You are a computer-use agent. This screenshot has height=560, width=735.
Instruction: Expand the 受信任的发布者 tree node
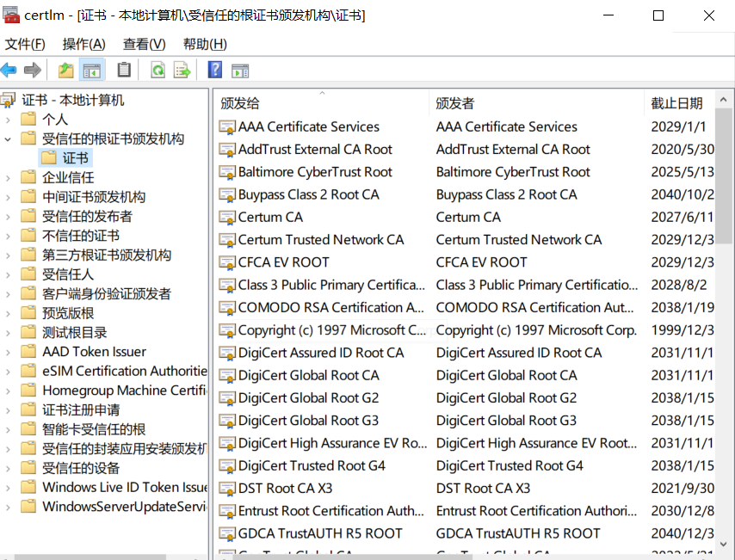(8, 217)
